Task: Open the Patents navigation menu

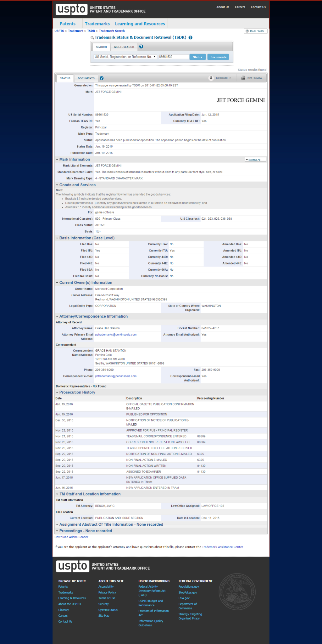Action: pyautogui.click(x=68, y=24)
